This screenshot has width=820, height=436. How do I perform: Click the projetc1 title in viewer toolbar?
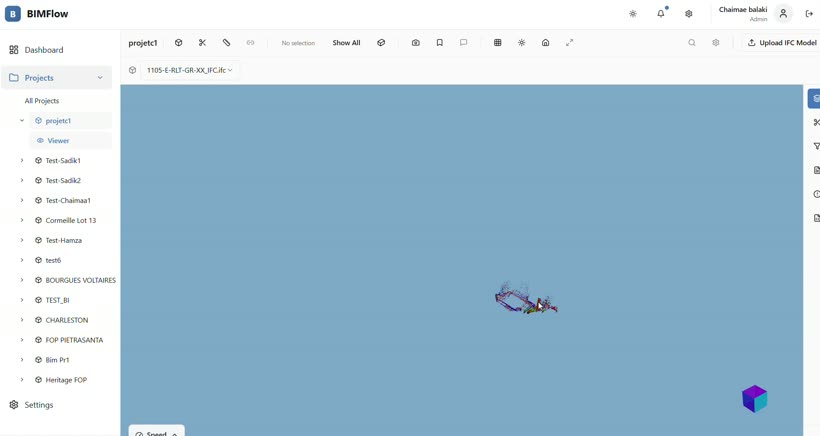(x=143, y=43)
